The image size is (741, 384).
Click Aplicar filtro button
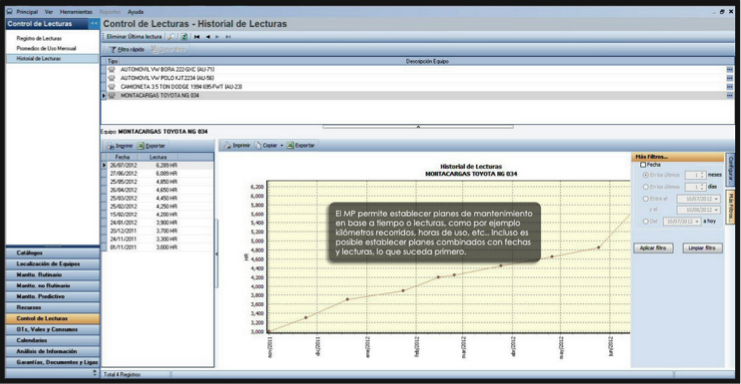tap(653, 248)
